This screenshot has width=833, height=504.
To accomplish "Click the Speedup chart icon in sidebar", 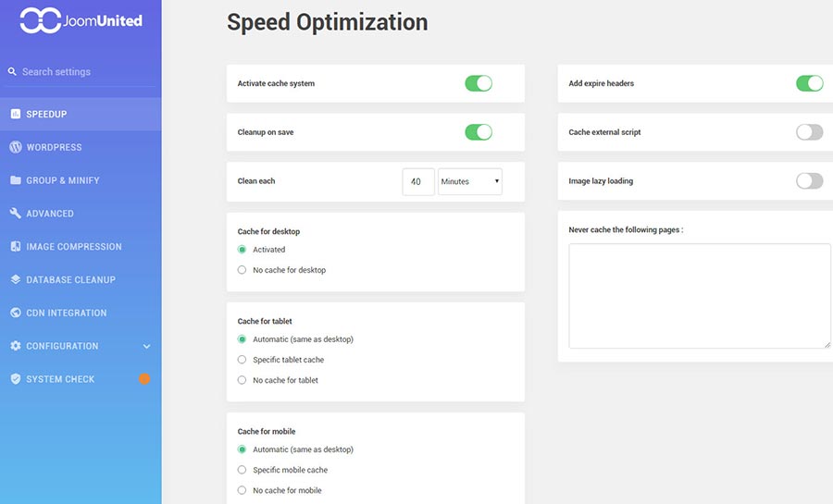I will (x=16, y=114).
